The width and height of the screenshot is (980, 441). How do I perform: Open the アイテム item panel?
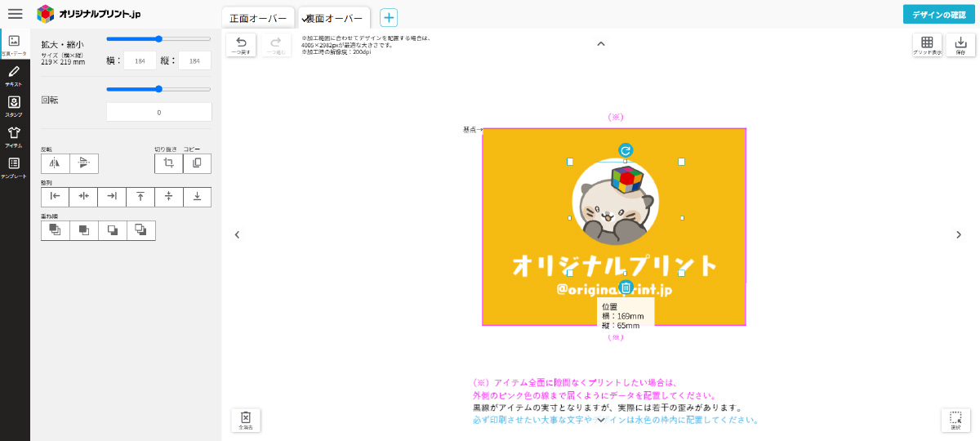coord(14,136)
